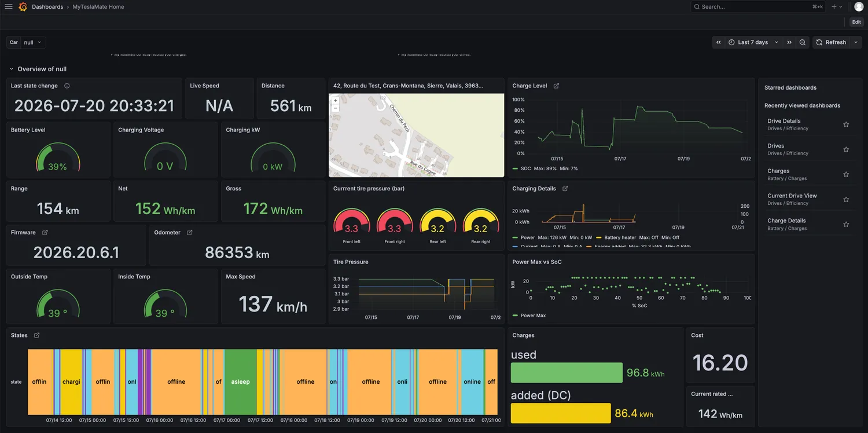This screenshot has width=868, height=433.
Task: Shift time range backward arrows
Action: pos(719,42)
